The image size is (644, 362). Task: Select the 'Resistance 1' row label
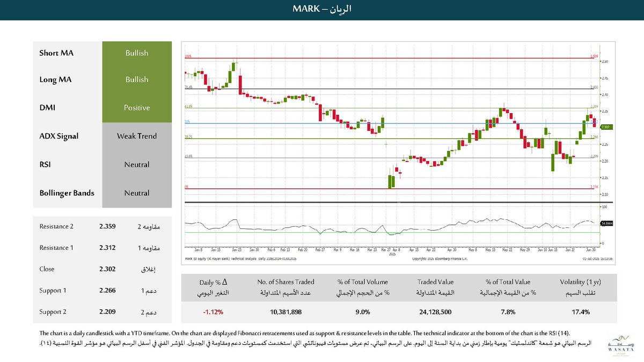click(x=57, y=248)
